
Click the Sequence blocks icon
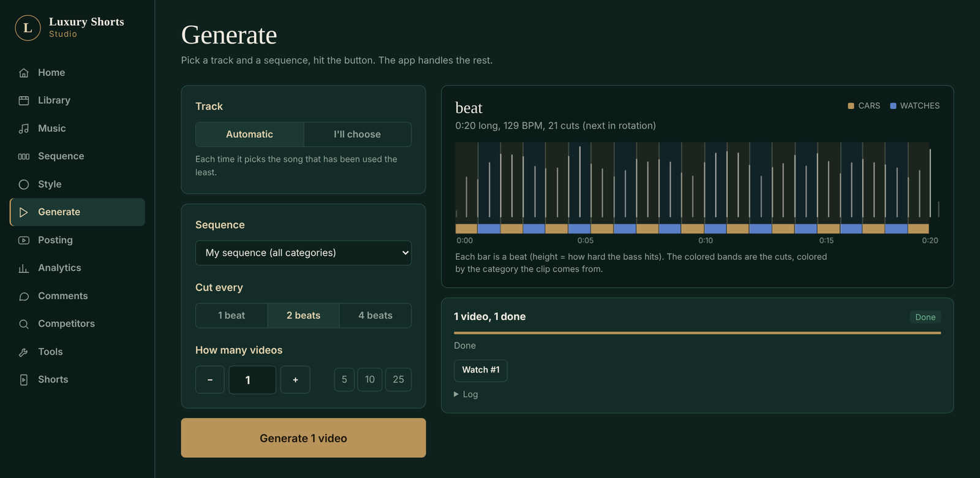coord(24,156)
